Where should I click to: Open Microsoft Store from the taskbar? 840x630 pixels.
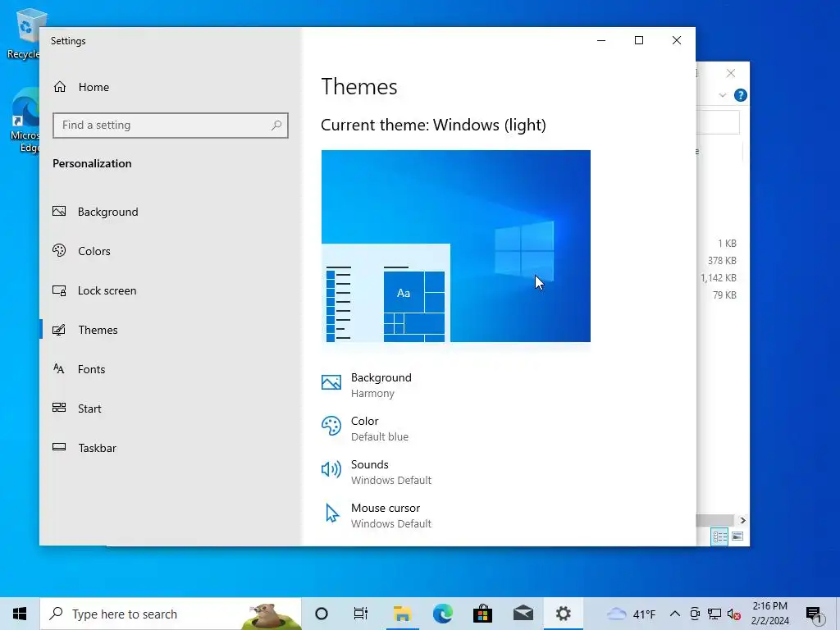click(482, 614)
